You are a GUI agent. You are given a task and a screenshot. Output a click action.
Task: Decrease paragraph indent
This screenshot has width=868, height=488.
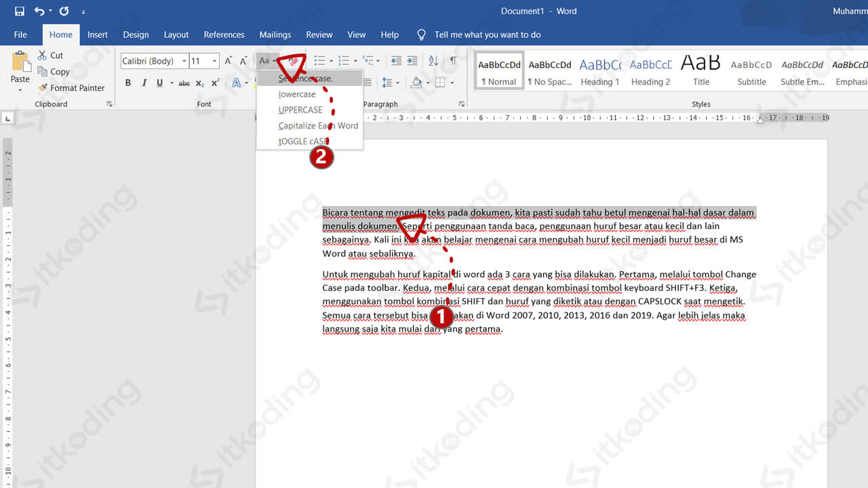point(396,61)
